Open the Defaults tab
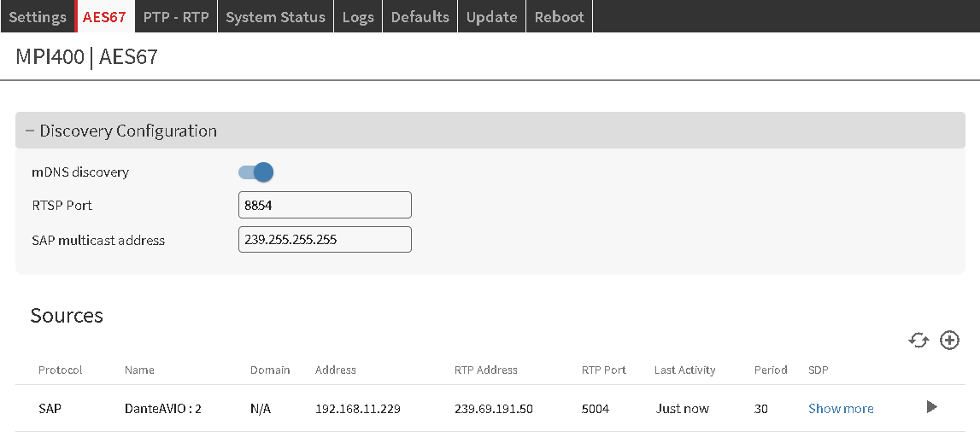Viewport: 980px width, 437px height. point(420,17)
